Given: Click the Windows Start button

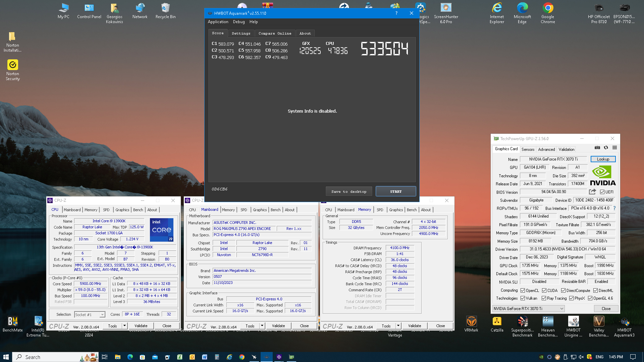Looking at the screenshot, I should tap(6, 357).
